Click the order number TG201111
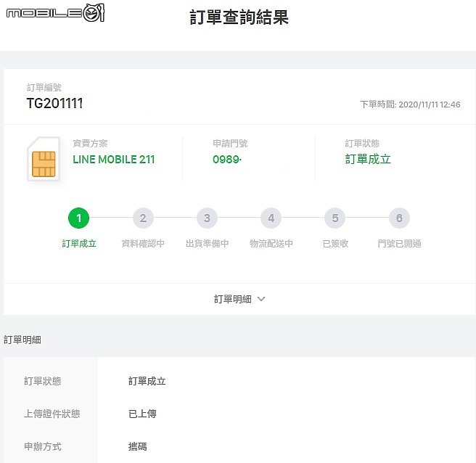Viewport: 476px width, 463px height. tap(54, 103)
